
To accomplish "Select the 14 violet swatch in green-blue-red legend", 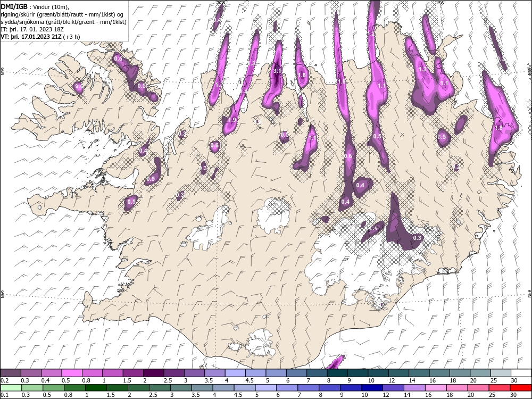I will click(414, 388).
